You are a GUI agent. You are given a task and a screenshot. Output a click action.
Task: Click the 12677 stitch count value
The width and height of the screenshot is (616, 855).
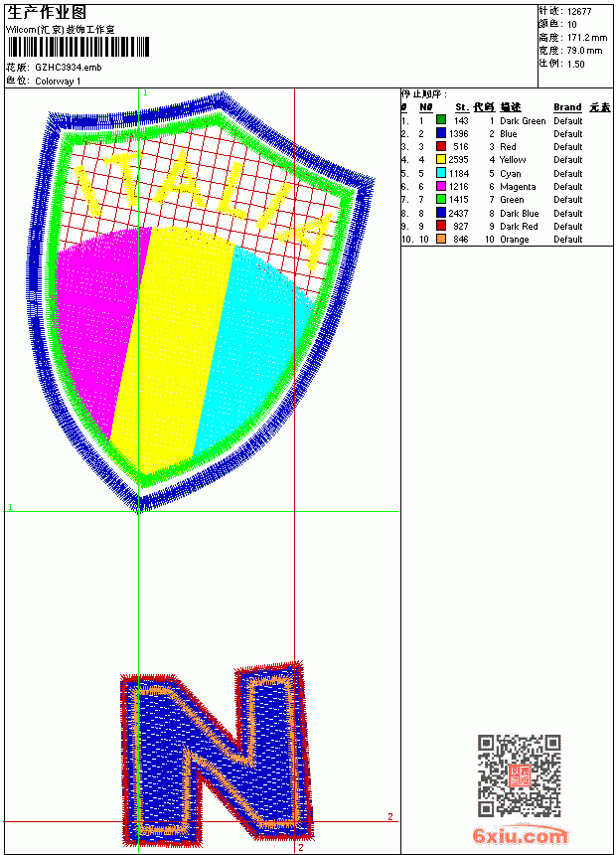point(579,12)
